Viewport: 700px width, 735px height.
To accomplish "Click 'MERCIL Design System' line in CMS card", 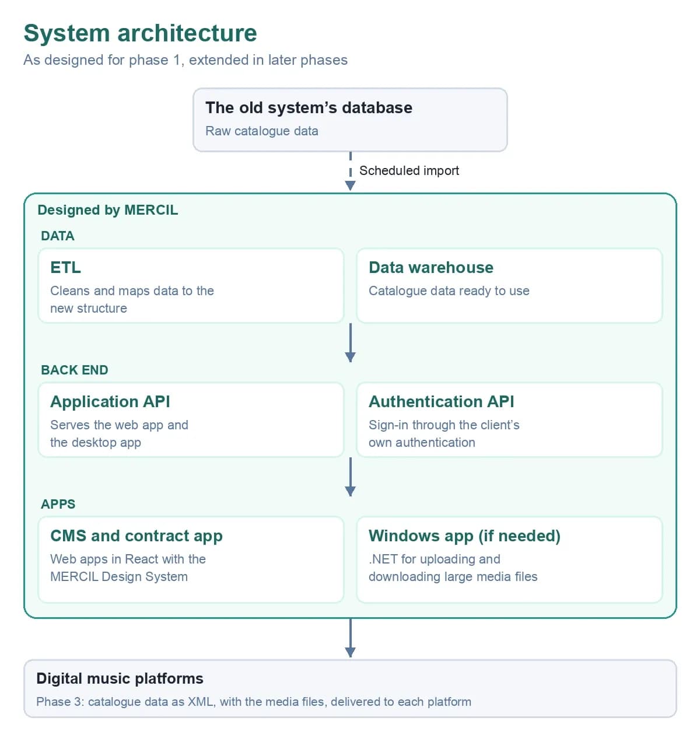I will point(118,576).
